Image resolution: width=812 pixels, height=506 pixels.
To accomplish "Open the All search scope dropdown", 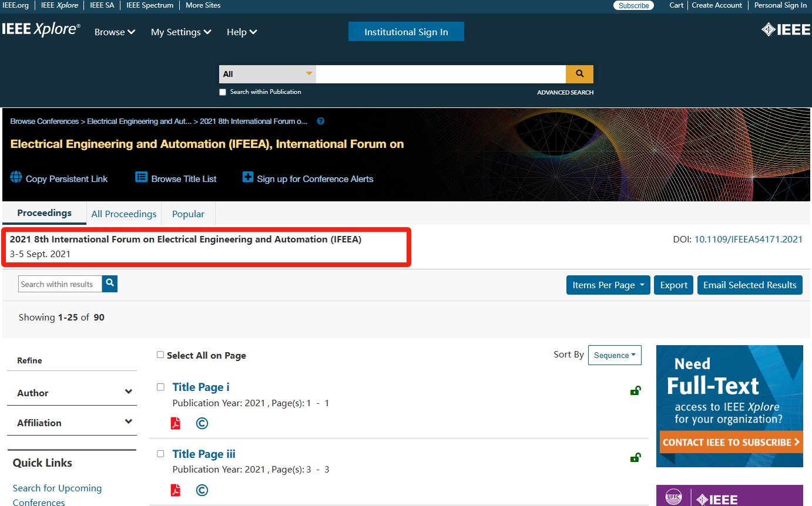I will point(267,74).
